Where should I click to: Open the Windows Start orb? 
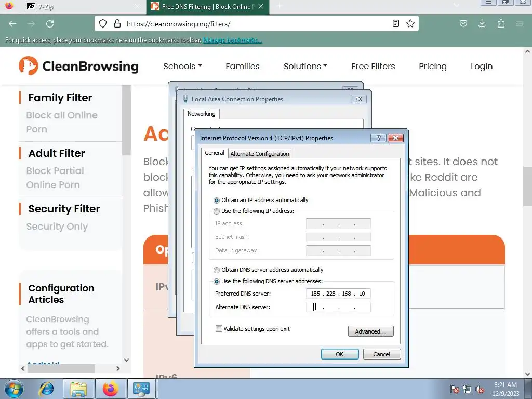coord(14,389)
